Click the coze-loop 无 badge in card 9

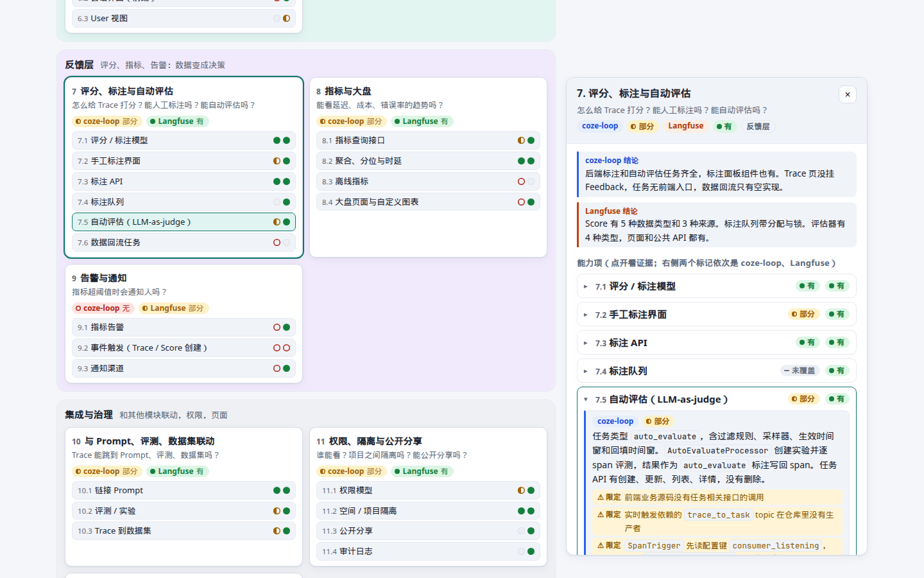tap(103, 308)
